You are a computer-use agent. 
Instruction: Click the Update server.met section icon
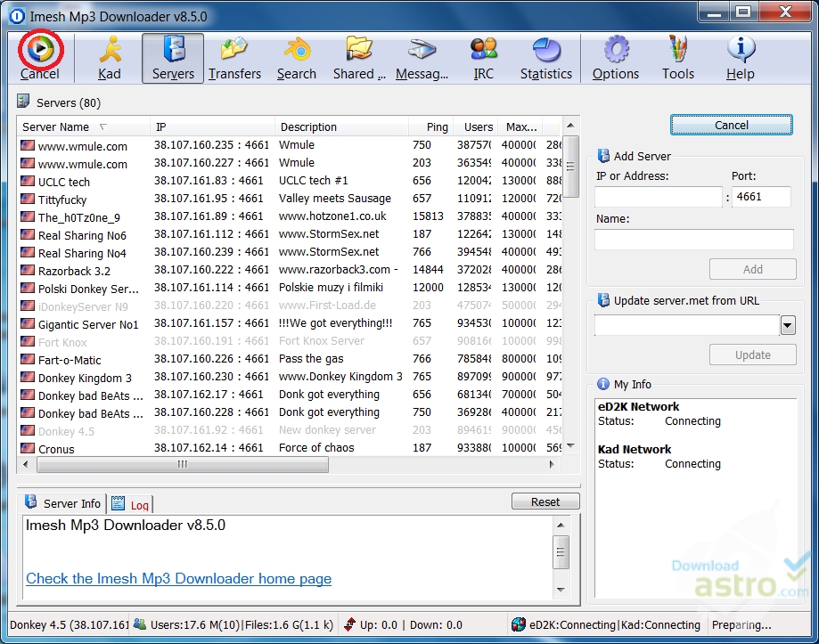603,300
